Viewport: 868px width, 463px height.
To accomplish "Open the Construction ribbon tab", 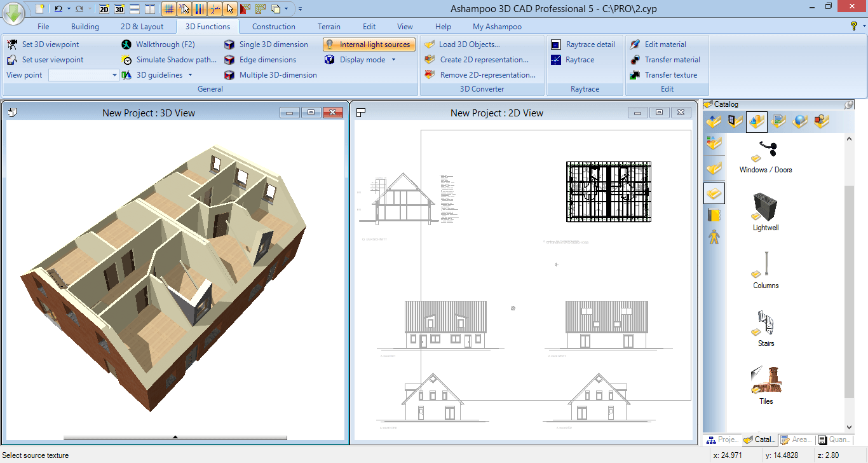I will 274,27.
